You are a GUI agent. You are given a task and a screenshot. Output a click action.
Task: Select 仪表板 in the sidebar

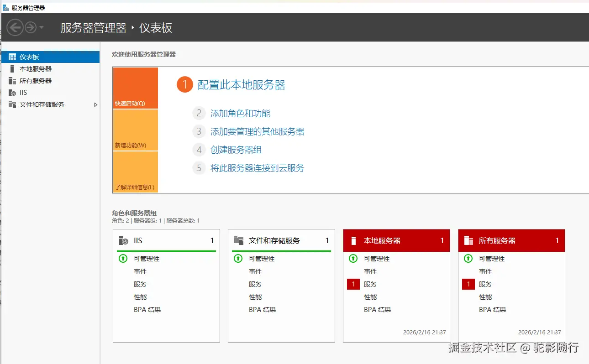click(x=29, y=57)
